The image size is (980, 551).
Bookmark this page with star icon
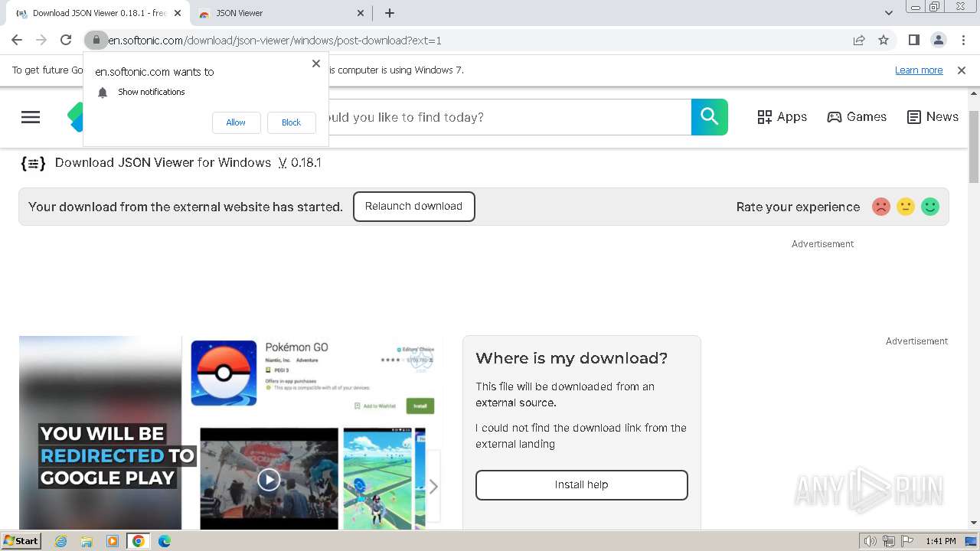[x=884, y=41]
